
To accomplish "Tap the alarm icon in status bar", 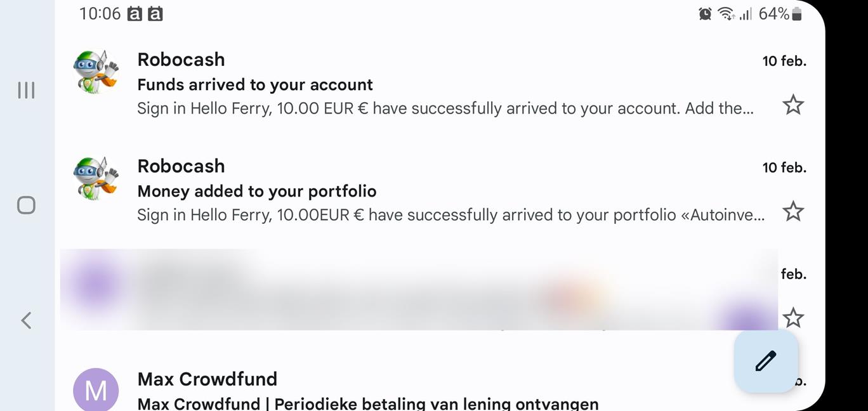I will 705,14.
